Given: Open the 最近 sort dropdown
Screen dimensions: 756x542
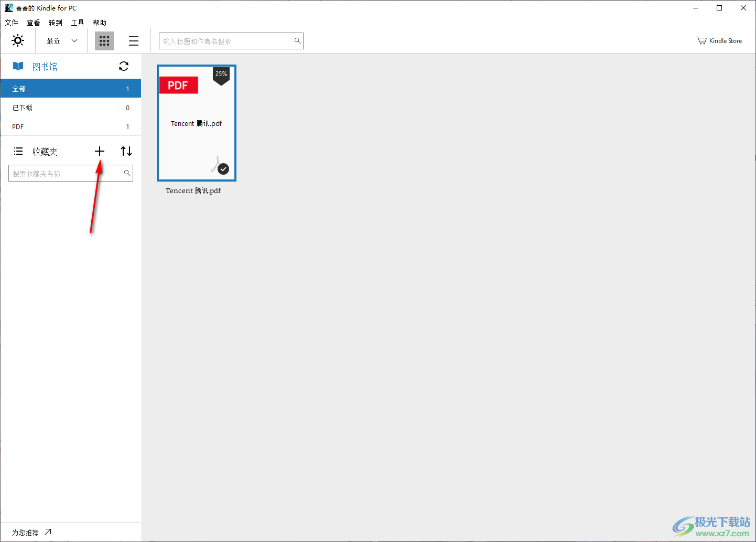Looking at the screenshot, I should pos(62,41).
